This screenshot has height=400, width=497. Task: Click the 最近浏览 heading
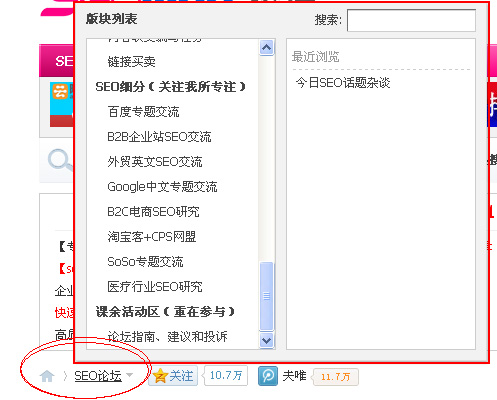point(316,57)
